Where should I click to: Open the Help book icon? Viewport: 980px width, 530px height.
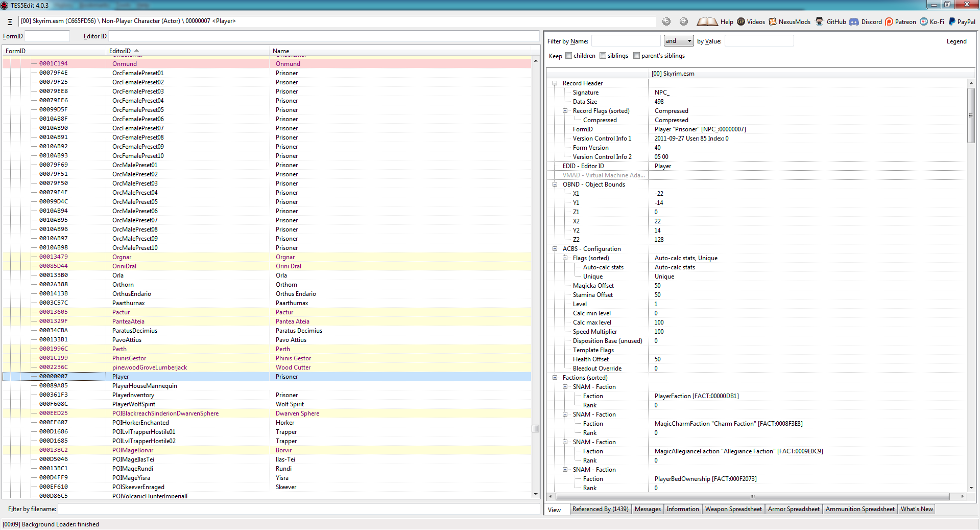pyautogui.click(x=707, y=21)
